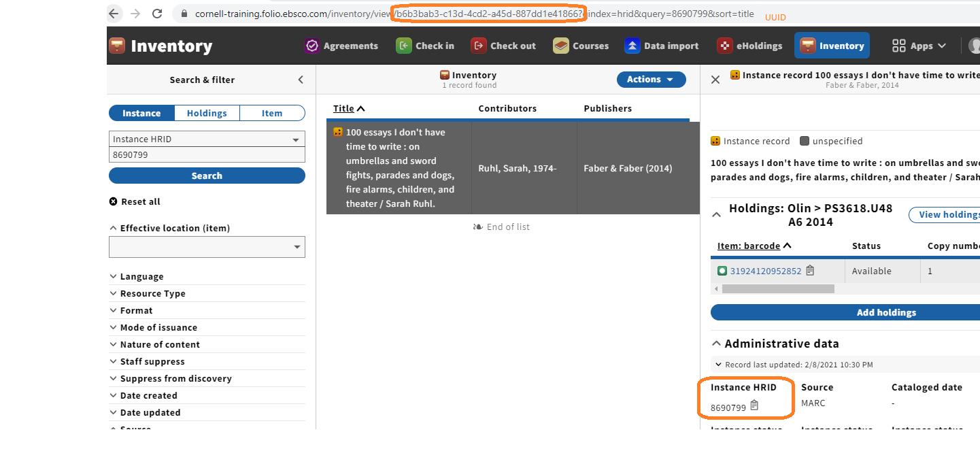This screenshot has height=449, width=980.
Task: Click the Publishers column header
Action: tap(607, 108)
